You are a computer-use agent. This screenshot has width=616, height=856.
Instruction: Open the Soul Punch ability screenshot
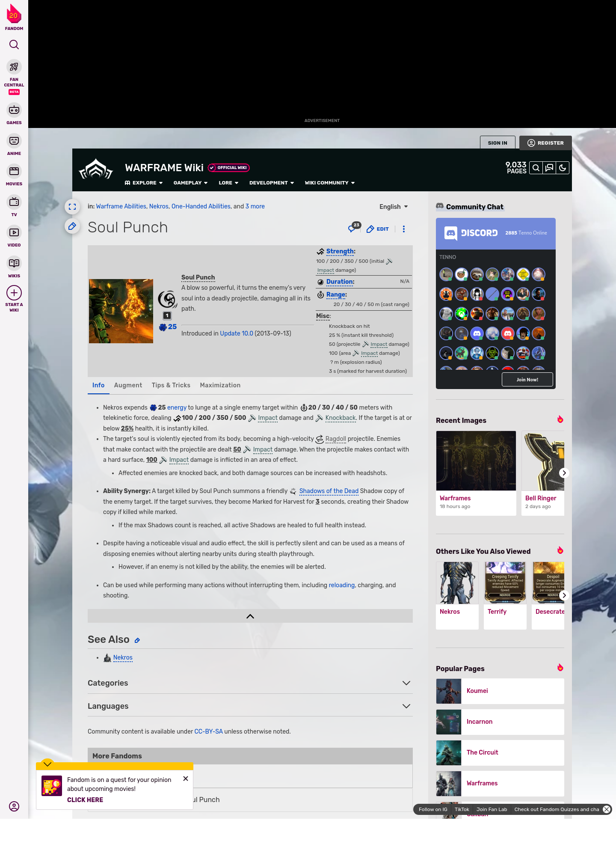point(121,311)
